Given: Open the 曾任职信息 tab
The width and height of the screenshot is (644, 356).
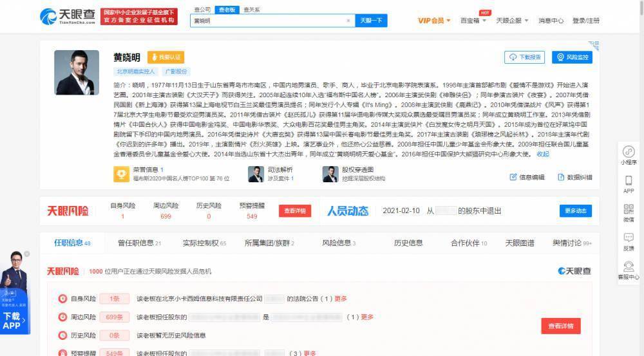Looking at the screenshot, I should [x=139, y=243].
